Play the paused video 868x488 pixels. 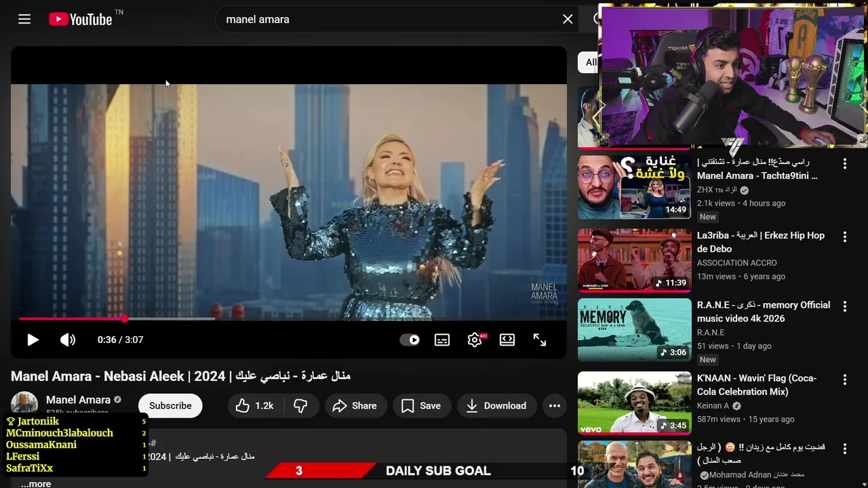(x=33, y=340)
